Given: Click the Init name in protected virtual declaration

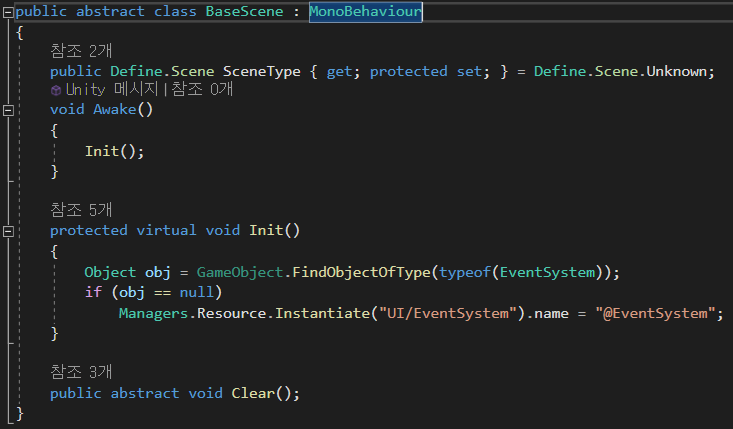Looking at the screenshot, I should [x=266, y=230].
